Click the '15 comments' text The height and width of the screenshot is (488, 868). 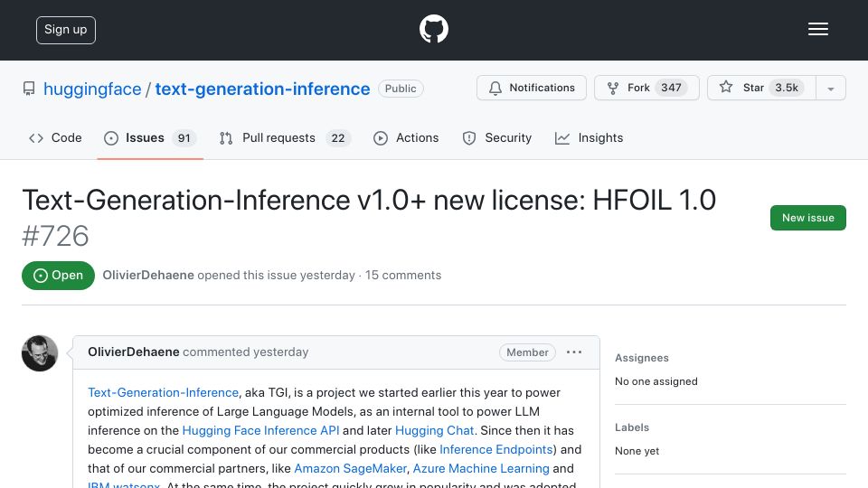click(403, 275)
